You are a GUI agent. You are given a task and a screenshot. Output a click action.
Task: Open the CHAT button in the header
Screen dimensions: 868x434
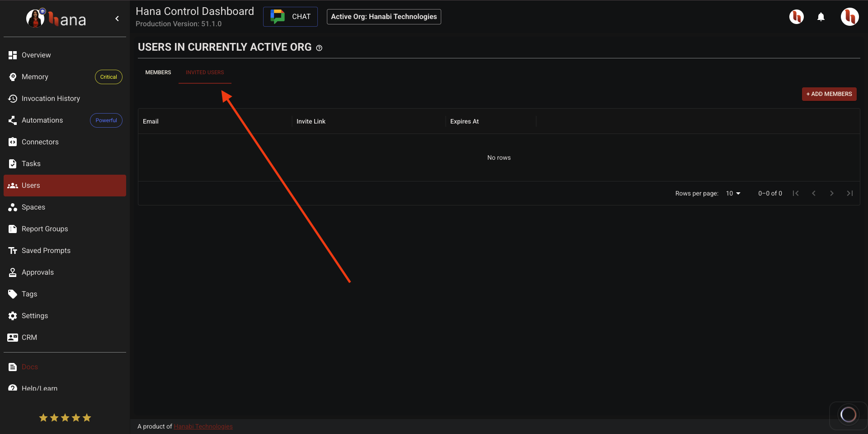290,17
